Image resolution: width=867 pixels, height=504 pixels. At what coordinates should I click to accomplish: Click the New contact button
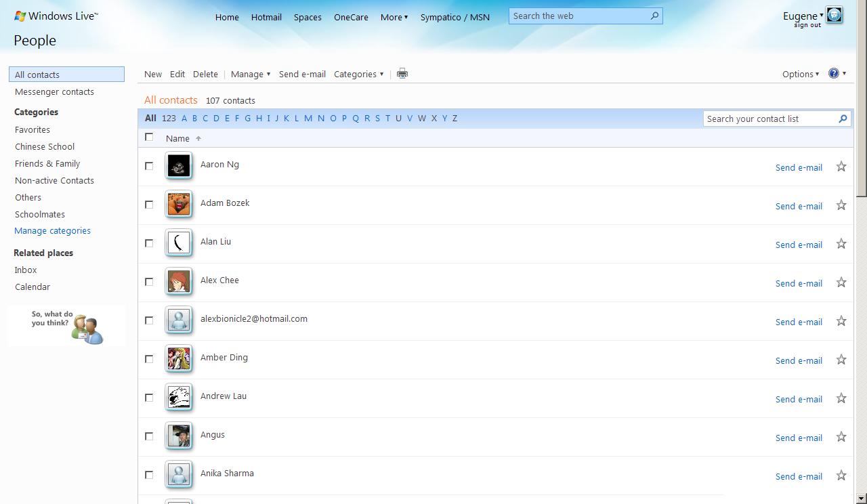(x=153, y=74)
